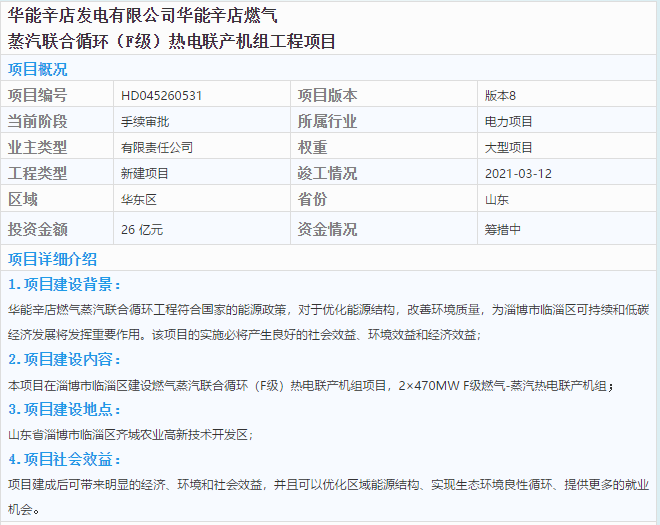Viewport: 660px width, 525px height.
Task: Click the final line 机会。
Action: pyautogui.click(x=24, y=510)
